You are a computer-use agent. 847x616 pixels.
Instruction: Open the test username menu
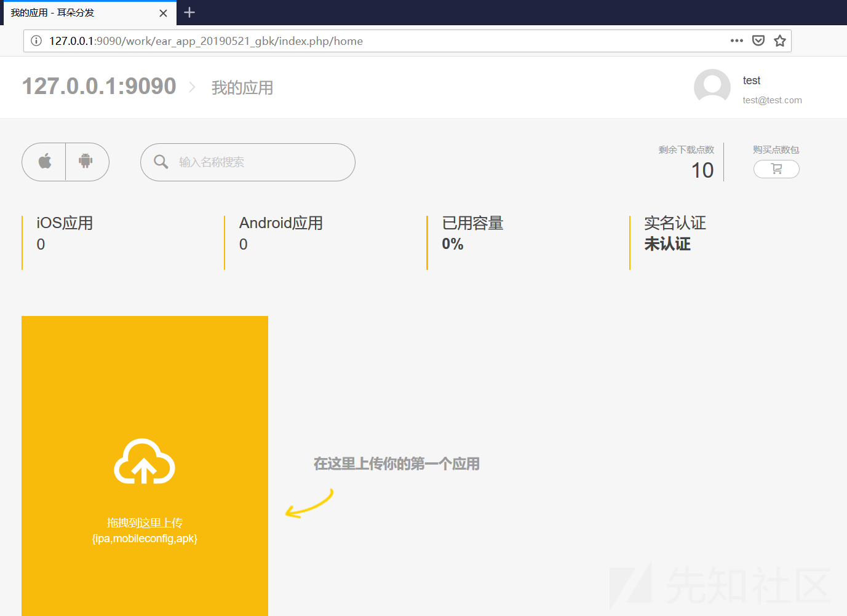tap(752, 81)
